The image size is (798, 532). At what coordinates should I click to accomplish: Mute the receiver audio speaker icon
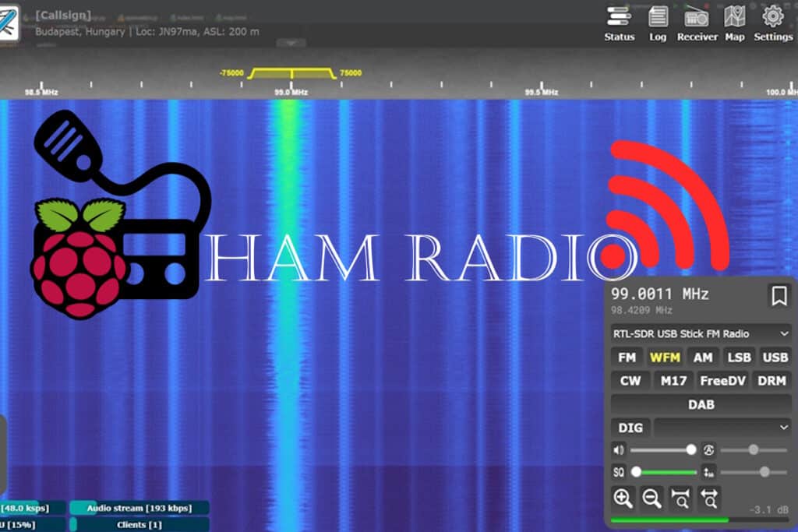pos(619,449)
